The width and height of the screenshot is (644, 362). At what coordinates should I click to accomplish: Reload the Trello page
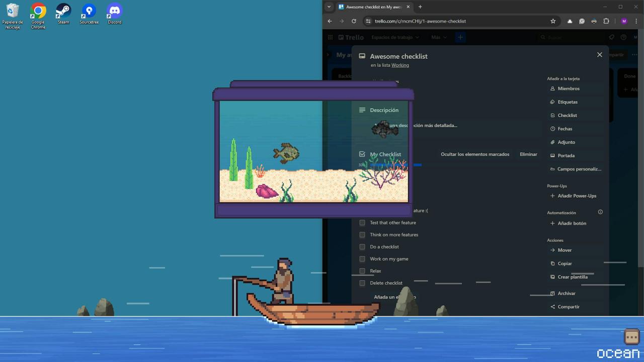tap(354, 21)
